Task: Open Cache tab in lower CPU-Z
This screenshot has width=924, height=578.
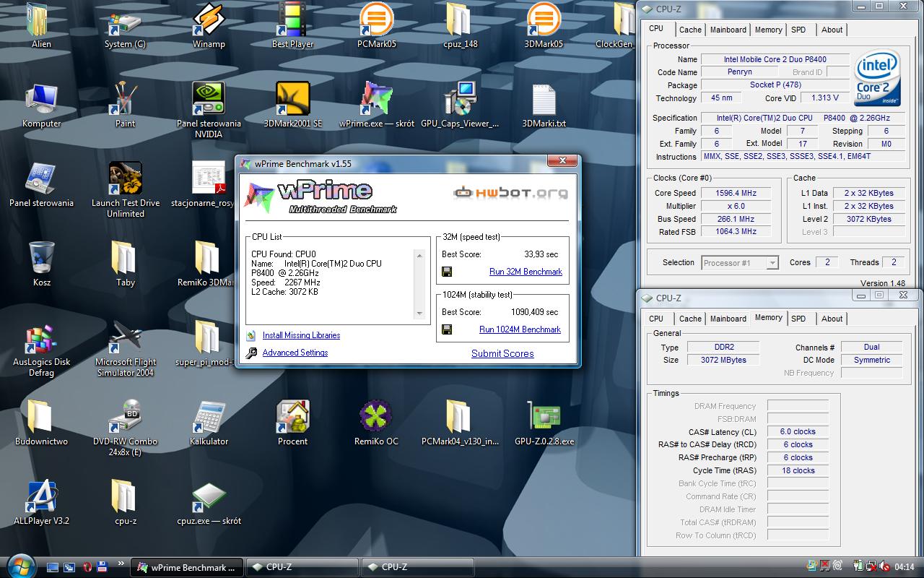Action: [x=690, y=319]
